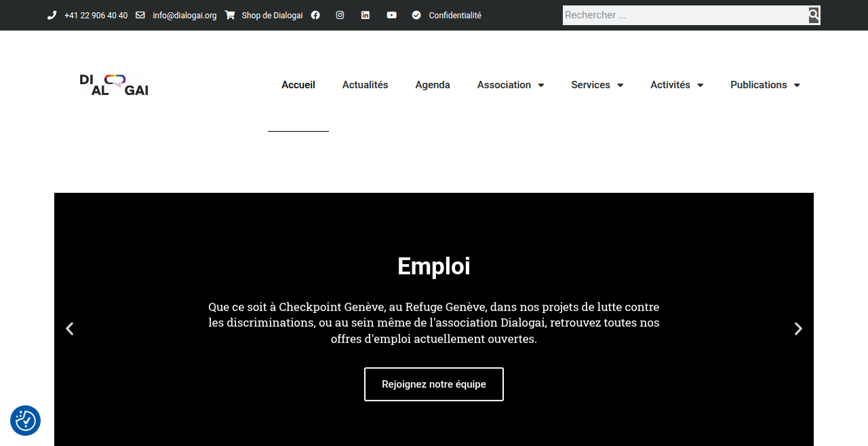This screenshot has width=868, height=446.
Task: Open the cookie consent preferences badge
Action: point(25,421)
